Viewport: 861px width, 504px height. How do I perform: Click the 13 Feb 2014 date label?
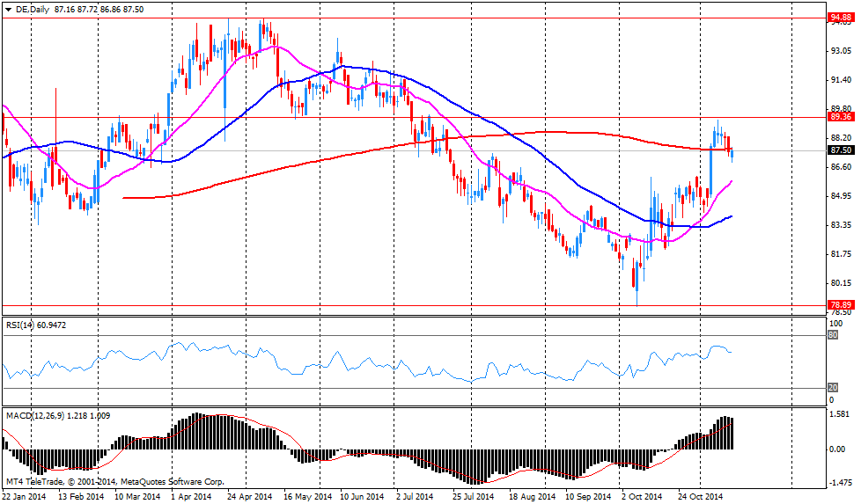[x=81, y=497]
